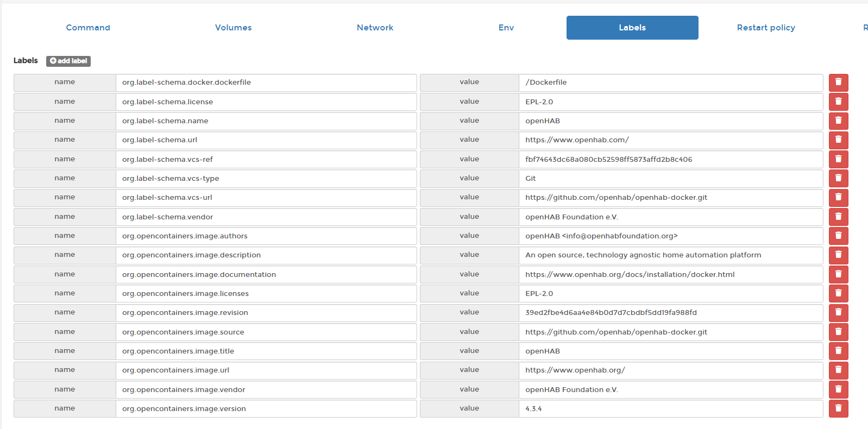This screenshot has width=868, height=429.
Task: Delete the org.opencontainers.image.description label
Action: 838,255
